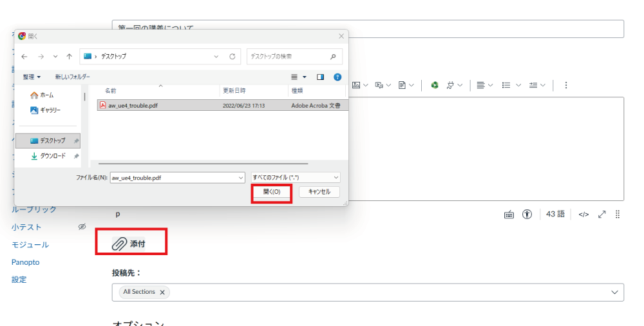Viewport: 644px width, 326px height.
Task: Switch to HTML editor with </> icon
Action: (583, 215)
